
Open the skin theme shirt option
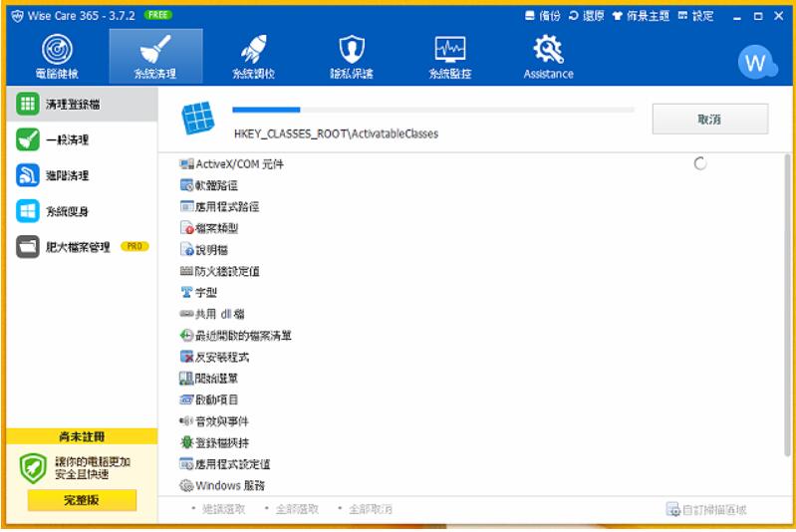[641, 16]
